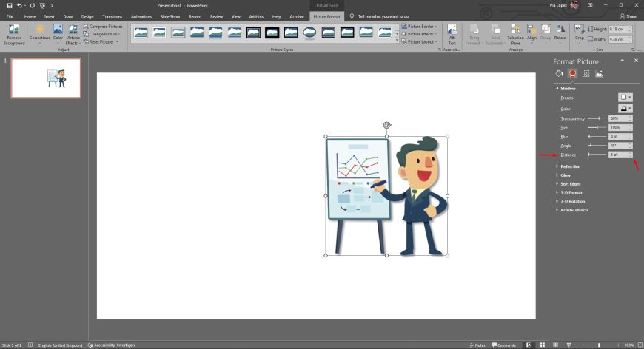This screenshot has height=349, width=644.
Task: Click the picture Width input field
Action: [617, 39]
